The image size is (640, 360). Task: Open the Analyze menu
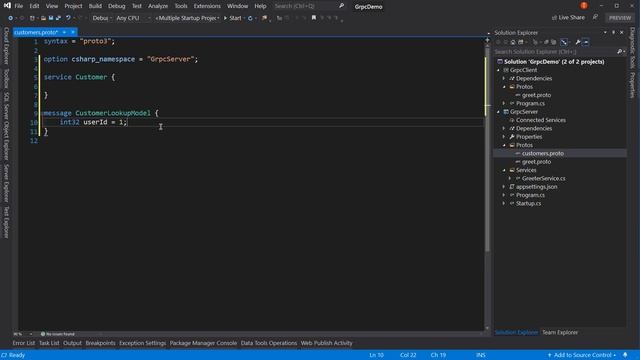click(158, 6)
